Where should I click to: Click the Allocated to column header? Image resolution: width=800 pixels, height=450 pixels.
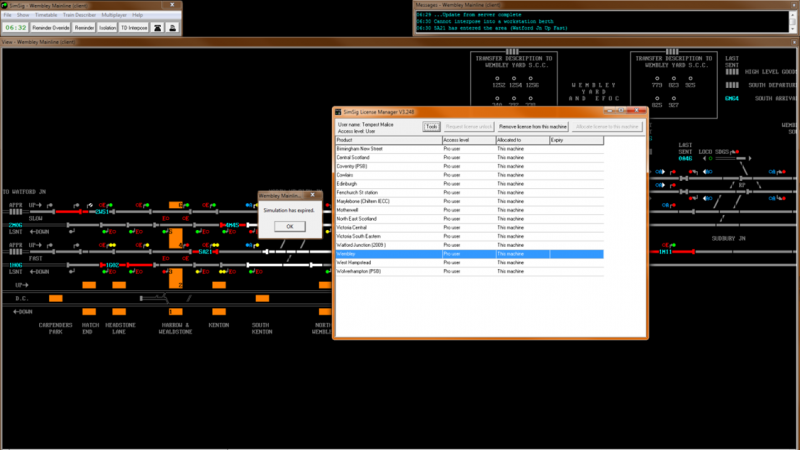[x=522, y=140]
